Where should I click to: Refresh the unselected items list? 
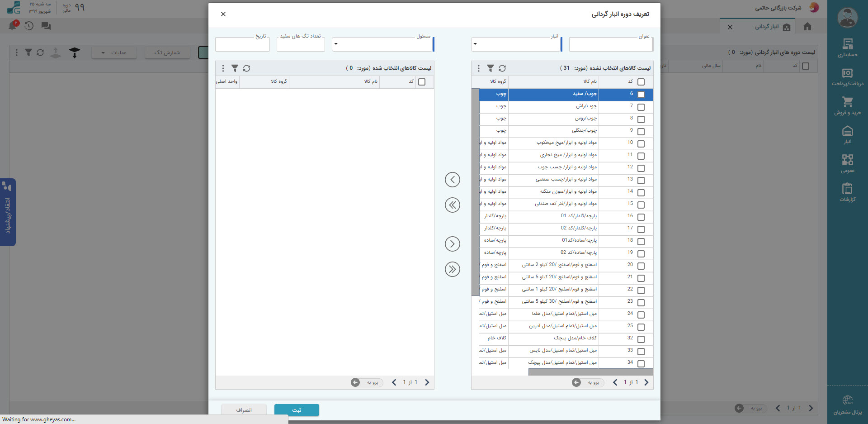coord(502,68)
